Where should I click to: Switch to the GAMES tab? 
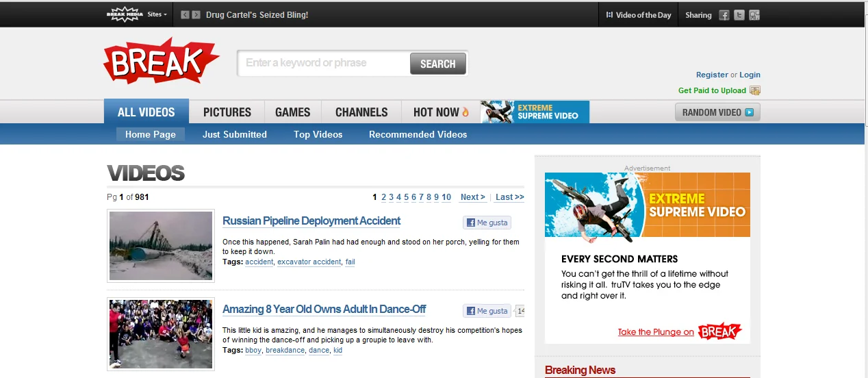(293, 112)
